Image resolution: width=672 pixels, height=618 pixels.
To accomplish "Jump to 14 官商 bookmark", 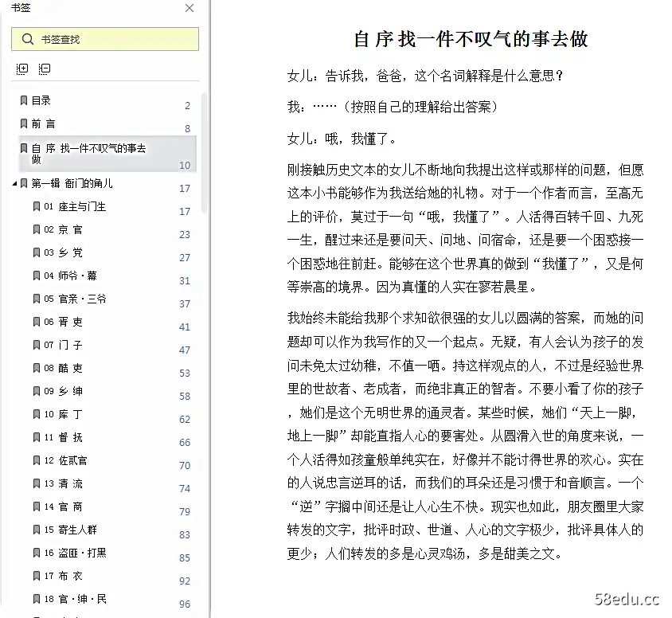I will 63,507.
